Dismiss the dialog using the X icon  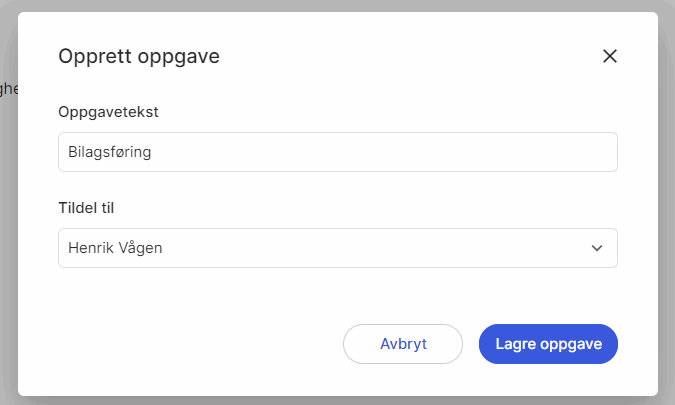click(x=610, y=56)
